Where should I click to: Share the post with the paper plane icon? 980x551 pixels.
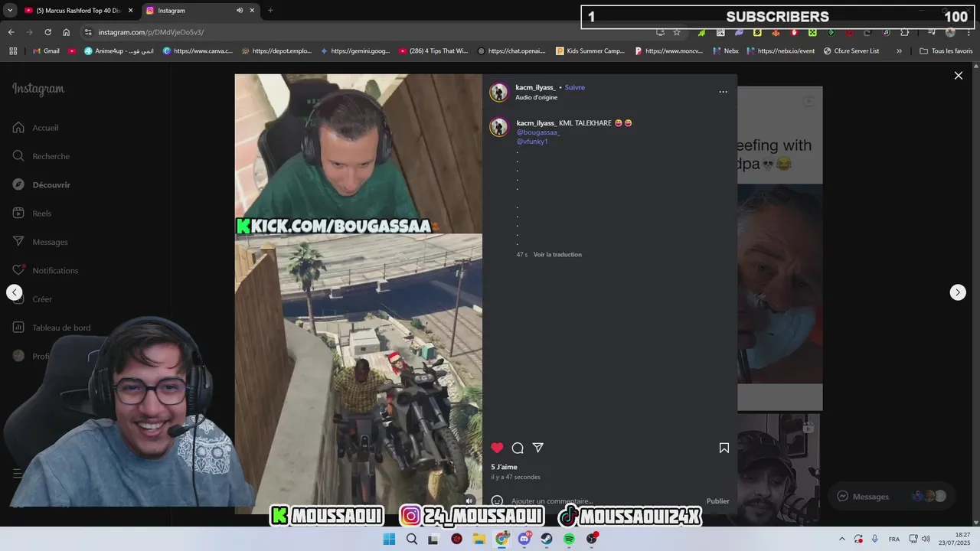tap(538, 448)
